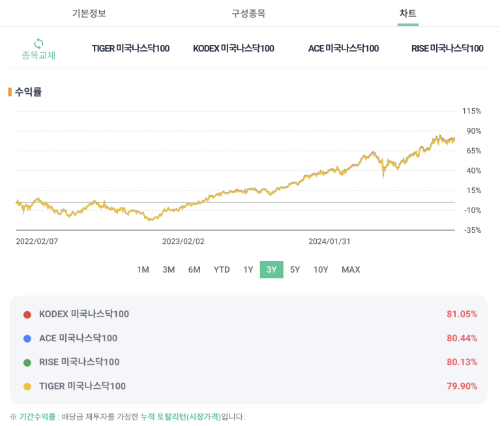Screen dimensions: 504x426
Task: Click the 40% axis label
Action: coord(474,171)
